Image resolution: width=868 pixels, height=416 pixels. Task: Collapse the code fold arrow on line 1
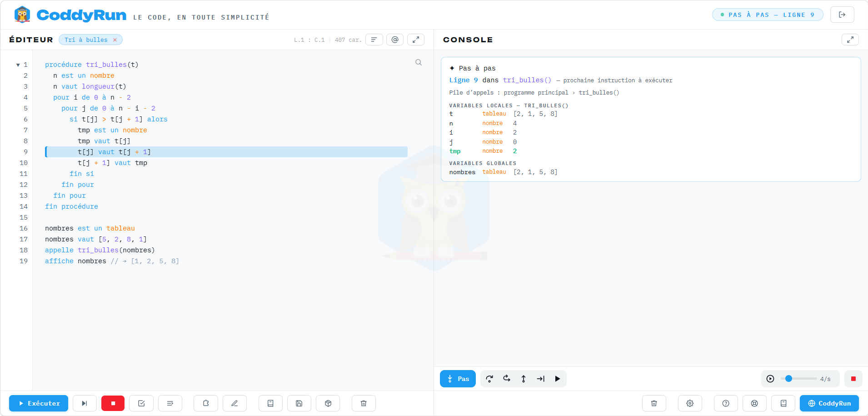[18, 65]
